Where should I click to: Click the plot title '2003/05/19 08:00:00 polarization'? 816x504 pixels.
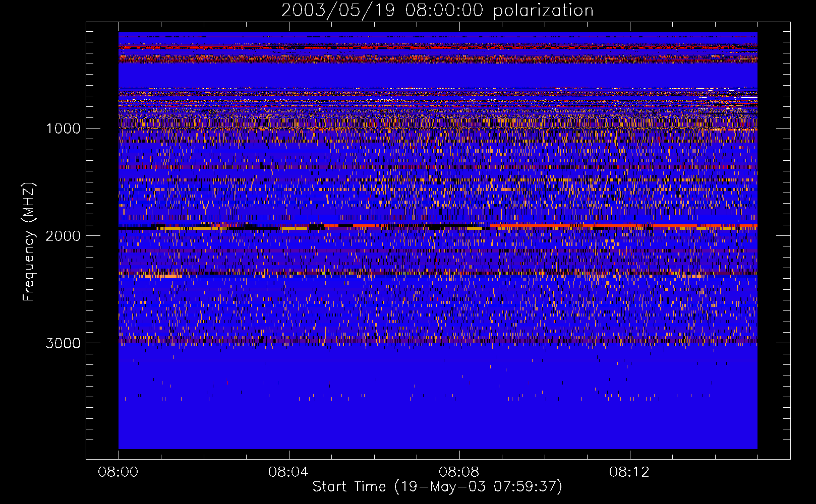(x=437, y=11)
